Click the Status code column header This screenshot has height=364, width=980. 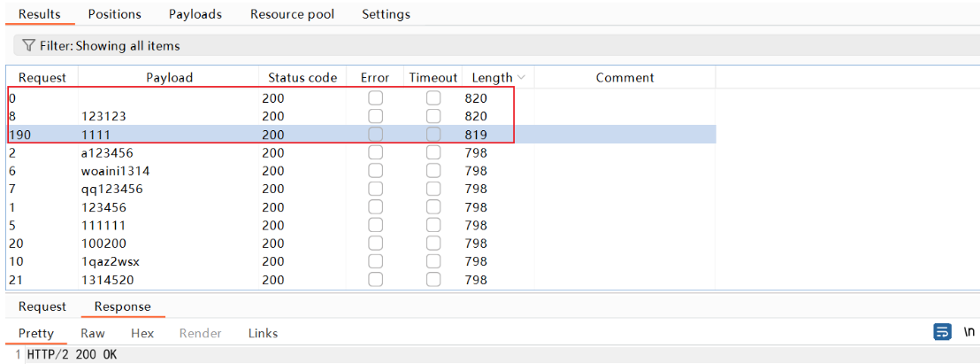(x=302, y=78)
